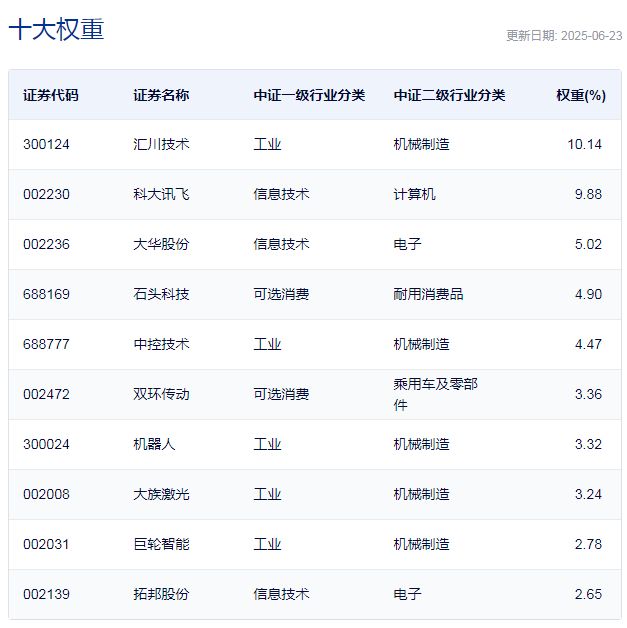Click the 10.14 weight value
Screen dimensions: 627x628
(584, 144)
